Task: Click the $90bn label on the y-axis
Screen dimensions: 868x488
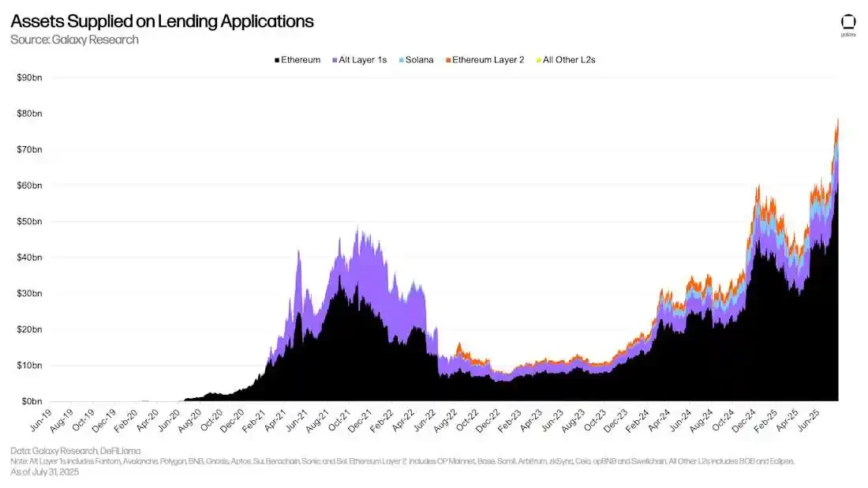Action: 30,77
